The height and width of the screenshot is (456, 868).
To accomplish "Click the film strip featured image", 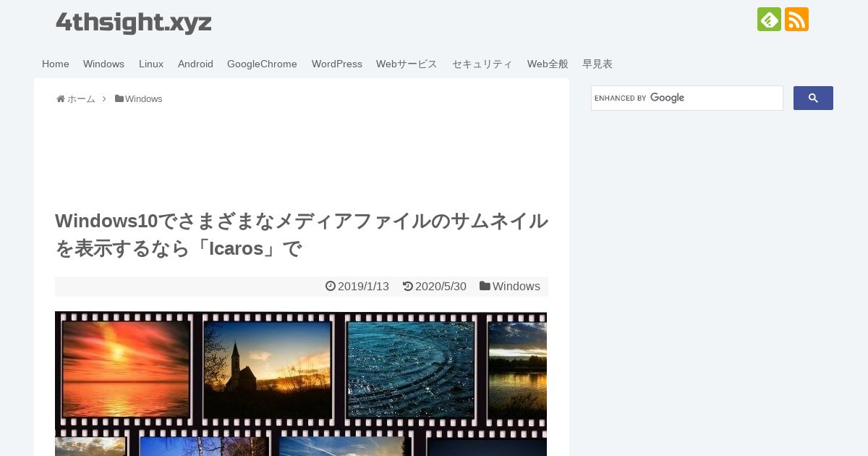I will pos(301,384).
